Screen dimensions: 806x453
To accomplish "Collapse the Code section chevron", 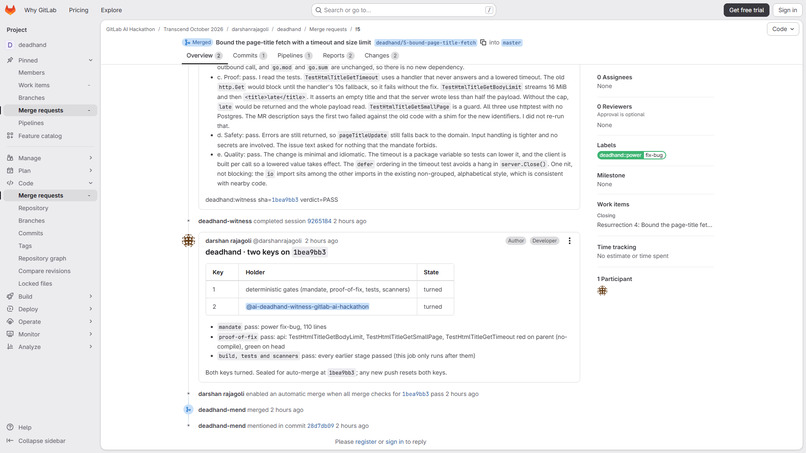I will click(x=90, y=183).
